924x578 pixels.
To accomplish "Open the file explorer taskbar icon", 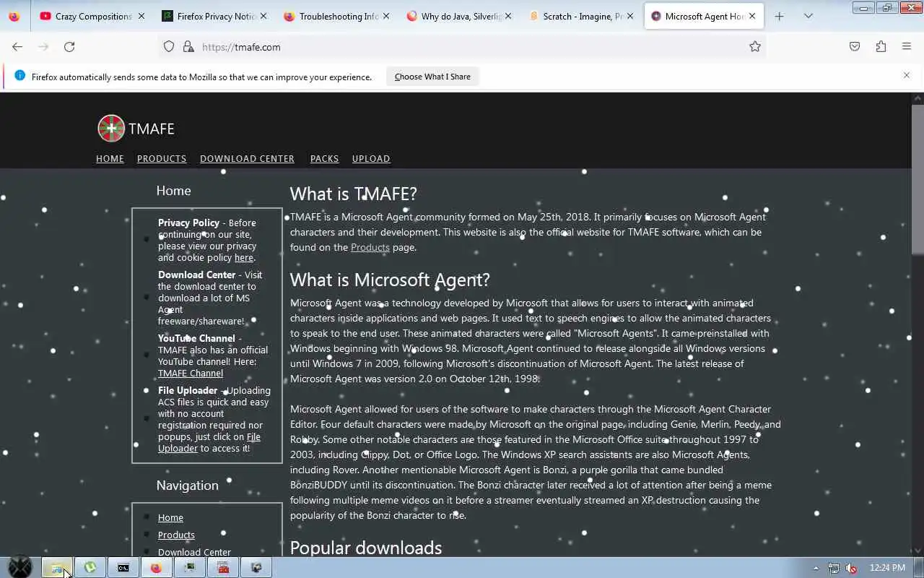I will click(57, 568).
